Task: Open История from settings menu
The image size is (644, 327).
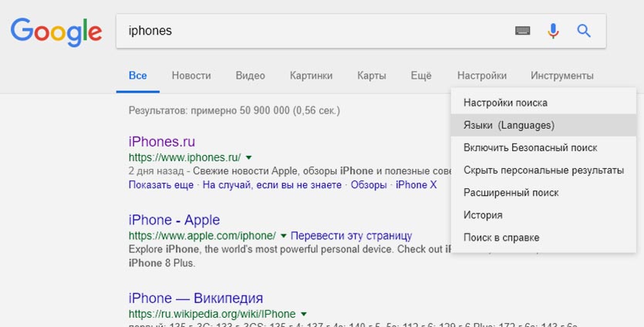Action: coord(544,215)
